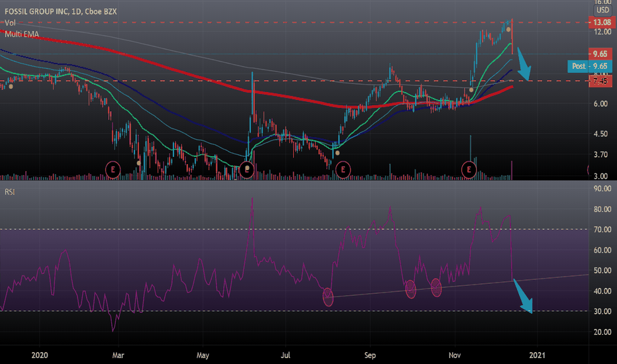Click the Mar date axis label
This screenshot has width=617, height=364.
[118, 355]
